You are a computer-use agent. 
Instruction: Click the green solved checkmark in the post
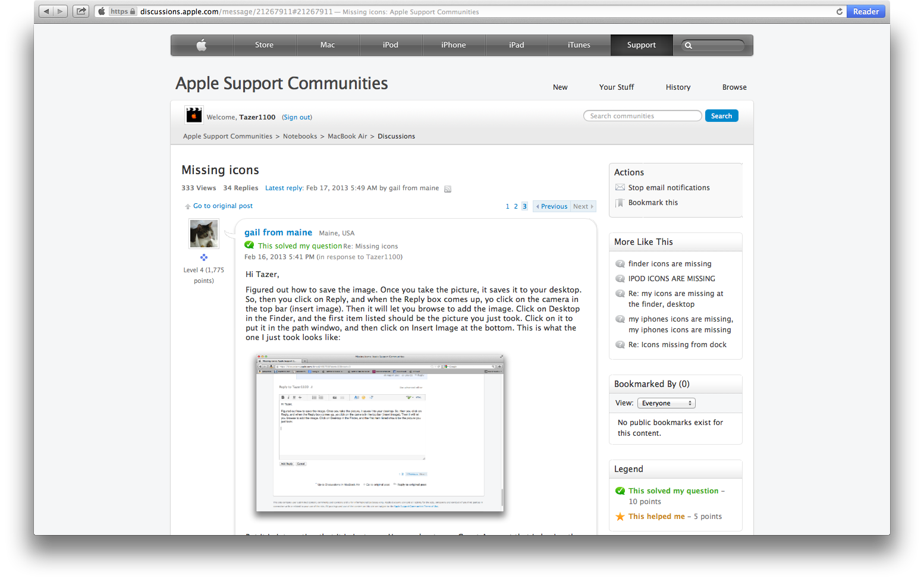click(249, 246)
